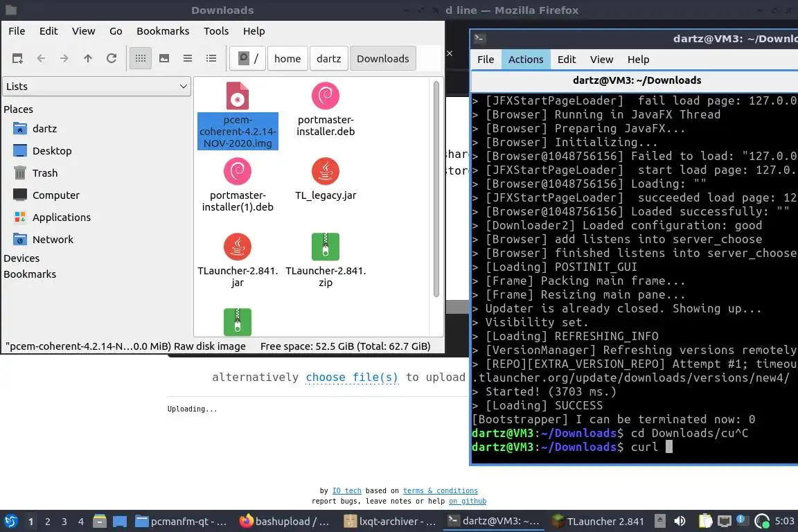The width and height of the screenshot is (798, 532).
Task: Open terminal Help menu
Action: tap(638, 60)
